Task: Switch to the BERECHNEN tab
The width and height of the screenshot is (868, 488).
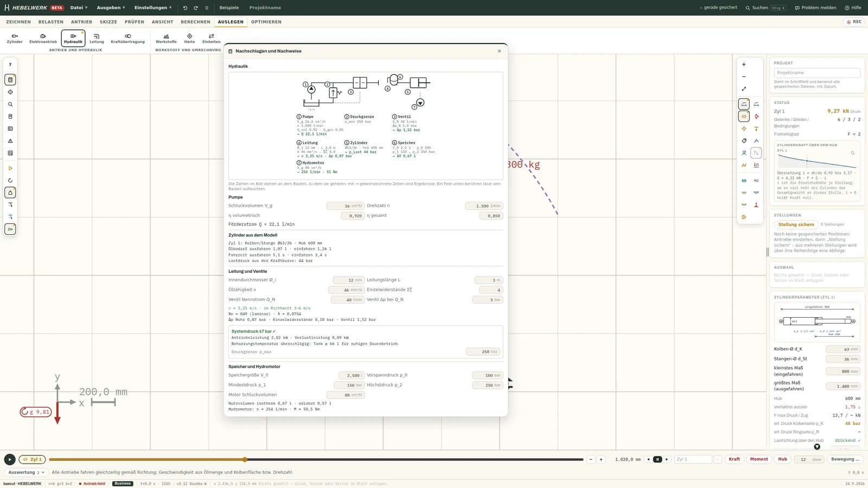Action: (195, 22)
